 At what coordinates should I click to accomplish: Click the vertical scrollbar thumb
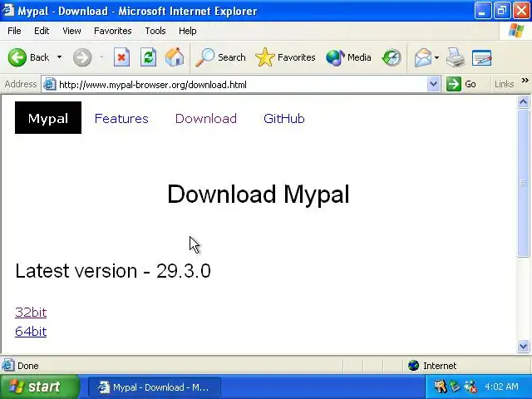click(x=523, y=183)
